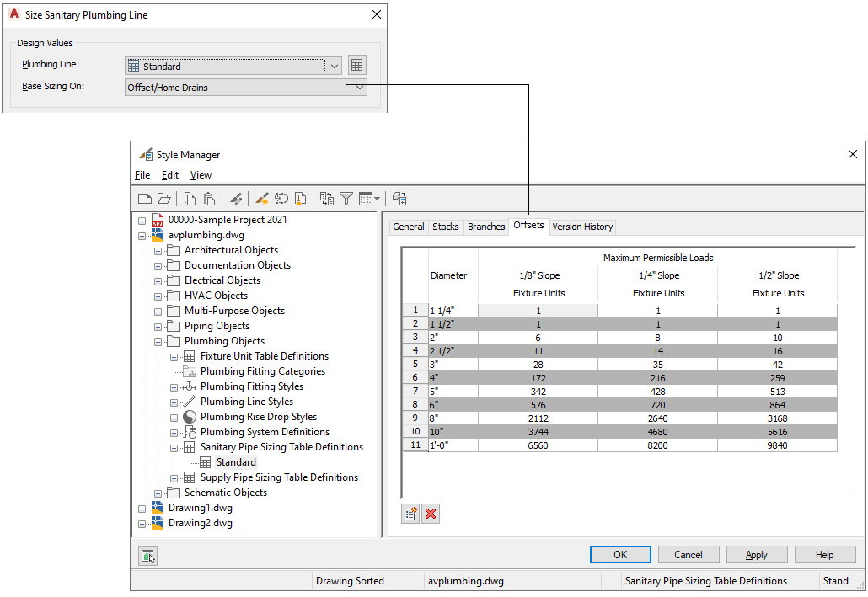This screenshot has width=868, height=597.
Task: Click the 1/4" Slope cell with value 2640
Action: [657, 418]
